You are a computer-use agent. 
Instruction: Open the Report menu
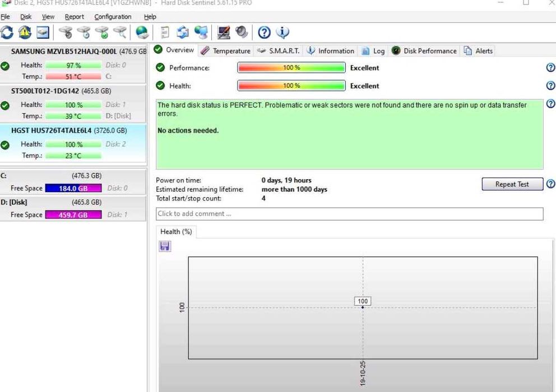tap(74, 17)
